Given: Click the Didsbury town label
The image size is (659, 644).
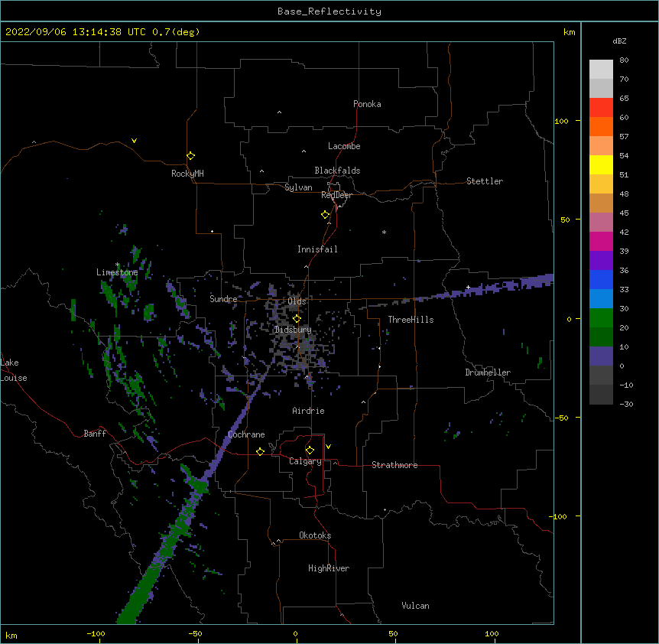Looking at the screenshot, I should pos(293,330).
